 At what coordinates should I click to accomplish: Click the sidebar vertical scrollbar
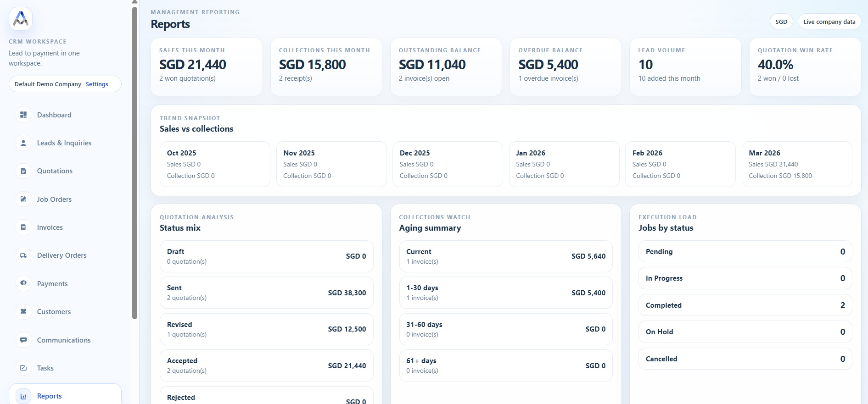[134, 160]
